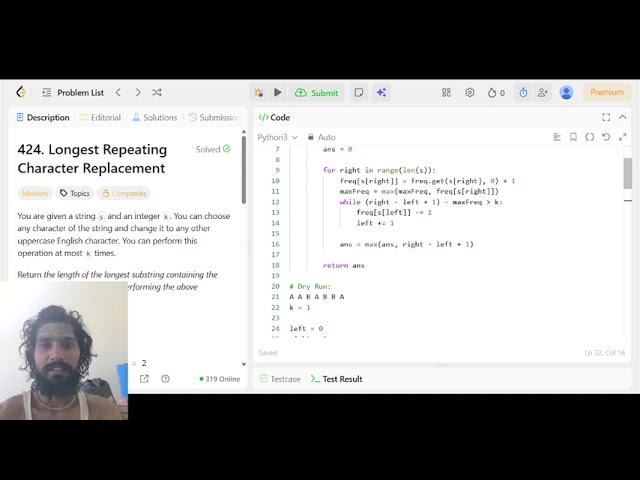The width and height of the screenshot is (640, 480).
Task: Go to the next problem arrow
Action: (138, 93)
